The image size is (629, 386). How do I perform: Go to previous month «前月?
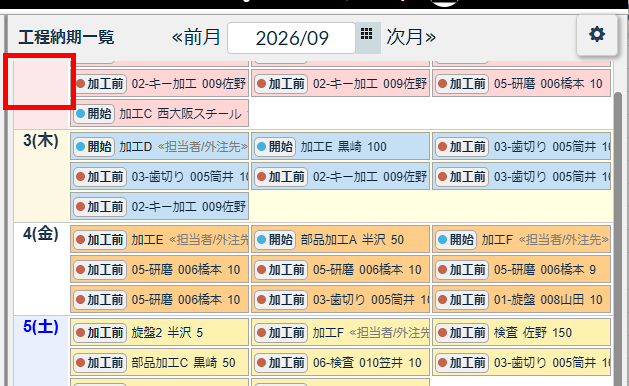click(x=196, y=37)
